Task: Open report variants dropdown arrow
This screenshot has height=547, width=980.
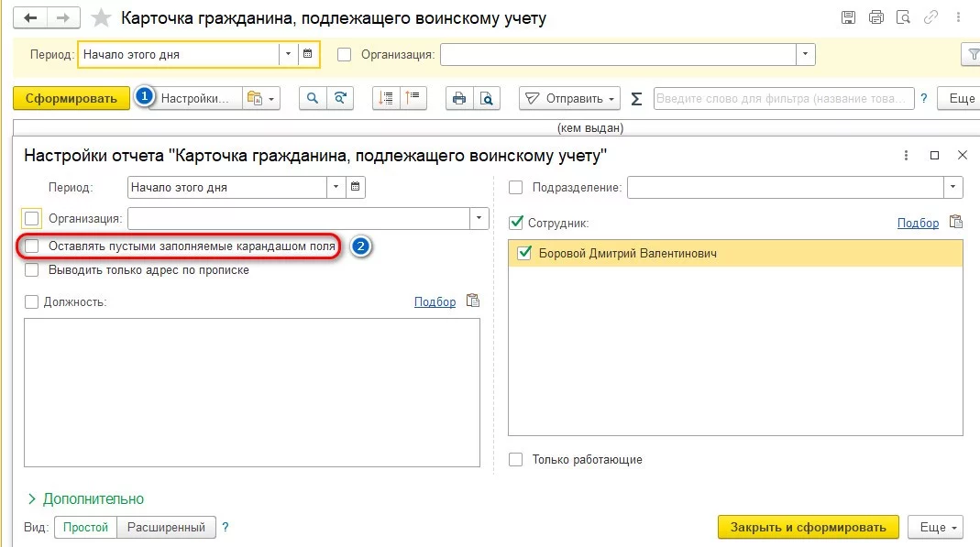Action: point(271,99)
